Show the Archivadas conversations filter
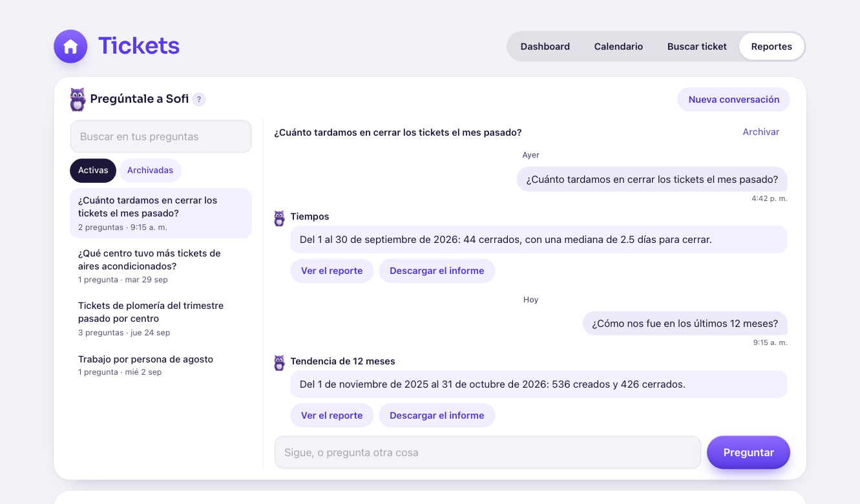Image resolution: width=860 pixels, height=504 pixels. (x=150, y=171)
